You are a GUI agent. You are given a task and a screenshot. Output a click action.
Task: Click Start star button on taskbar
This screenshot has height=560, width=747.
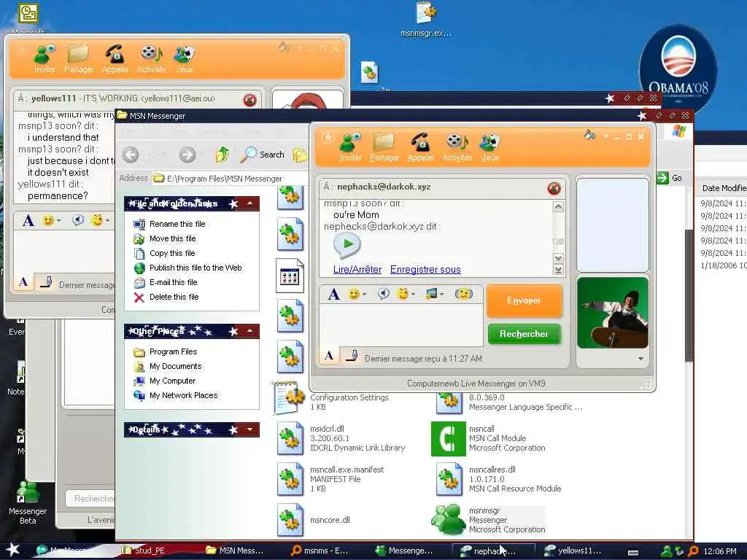click(x=12, y=550)
